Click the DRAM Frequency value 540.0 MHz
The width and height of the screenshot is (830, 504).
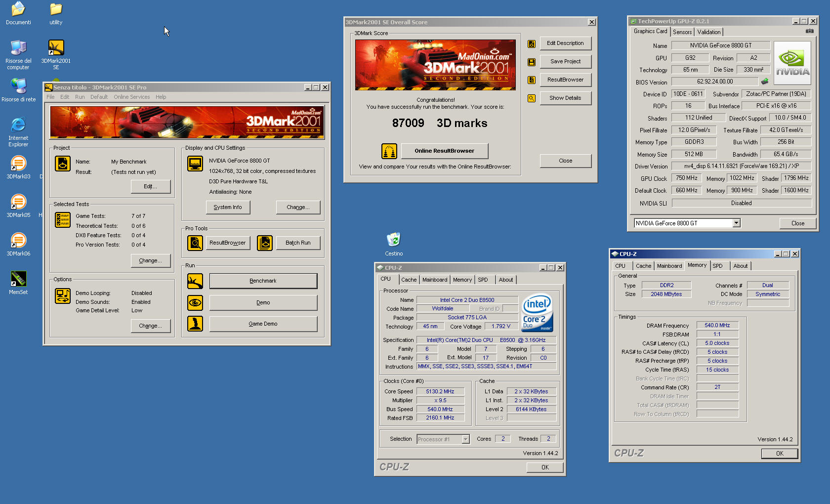point(717,326)
